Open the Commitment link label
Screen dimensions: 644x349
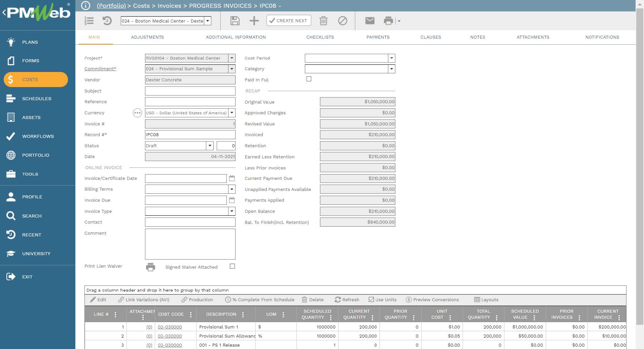[x=100, y=69]
